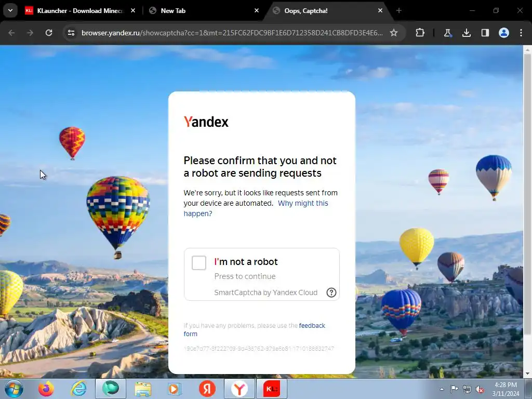Open a new browser tab with plus button
Screen dimensions: 532x399
(x=398, y=11)
